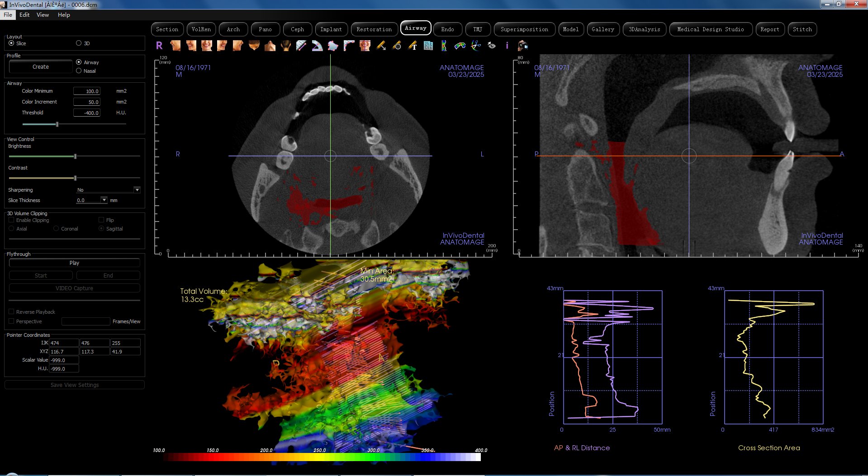
Task: Click the screenshot capture camera icon
Action: (x=522, y=46)
